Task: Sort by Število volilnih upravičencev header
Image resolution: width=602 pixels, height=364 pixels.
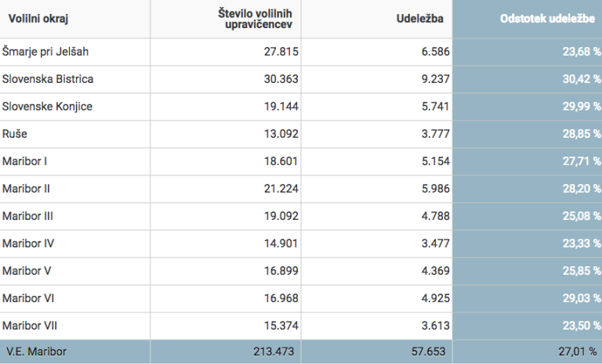Action: point(256,19)
